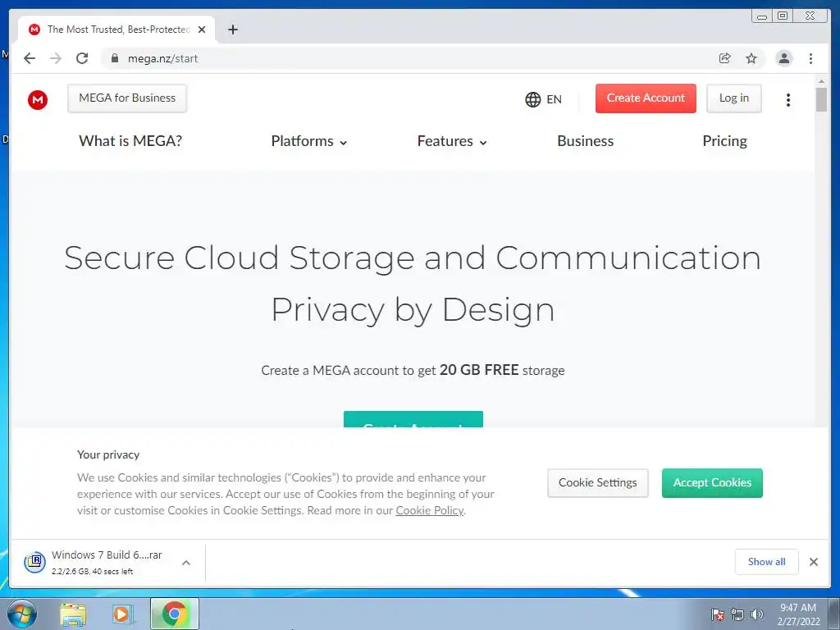Open Action Center flag in tray
Image resolution: width=840 pixels, height=630 pixels.
717,614
